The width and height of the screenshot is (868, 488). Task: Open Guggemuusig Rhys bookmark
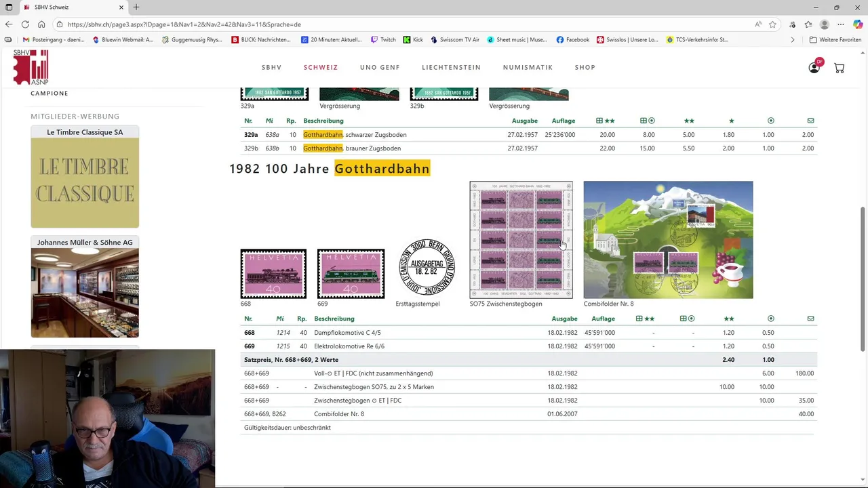point(192,40)
